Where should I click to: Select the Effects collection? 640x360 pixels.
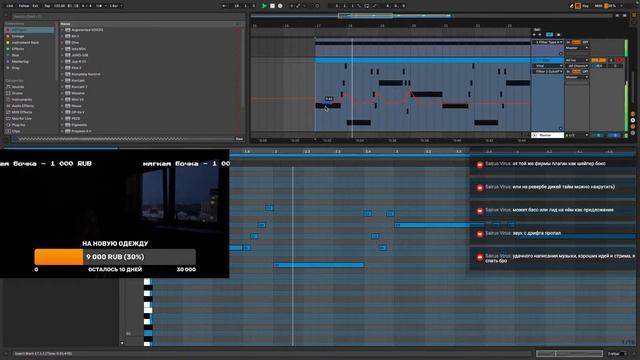pos(18,49)
